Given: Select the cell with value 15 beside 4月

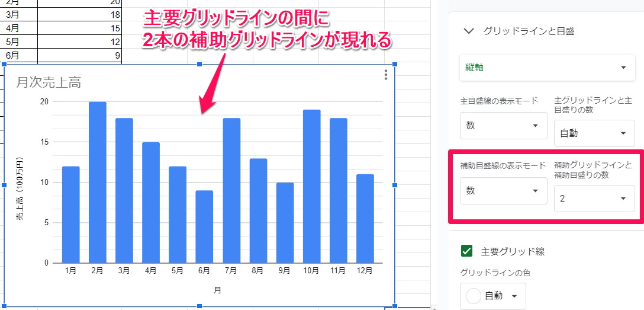Looking at the screenshot, I should [x=80, y=28].
